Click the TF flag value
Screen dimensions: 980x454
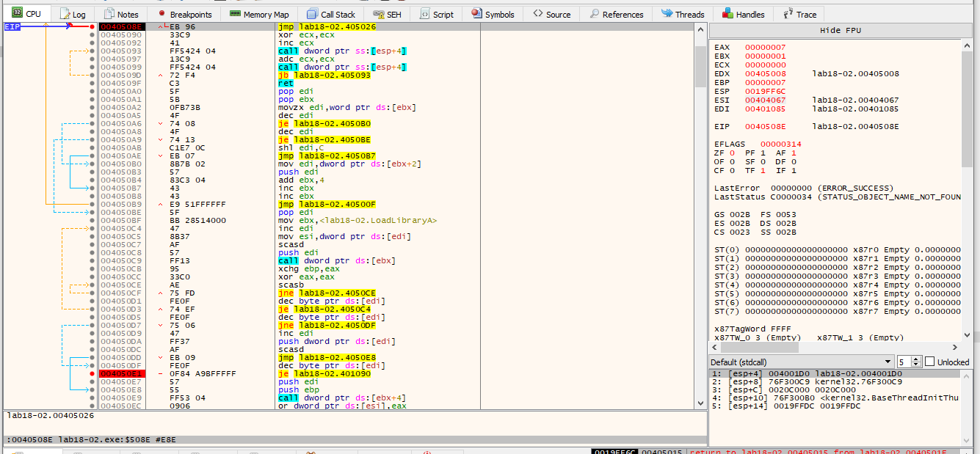(x=762, y=170)
